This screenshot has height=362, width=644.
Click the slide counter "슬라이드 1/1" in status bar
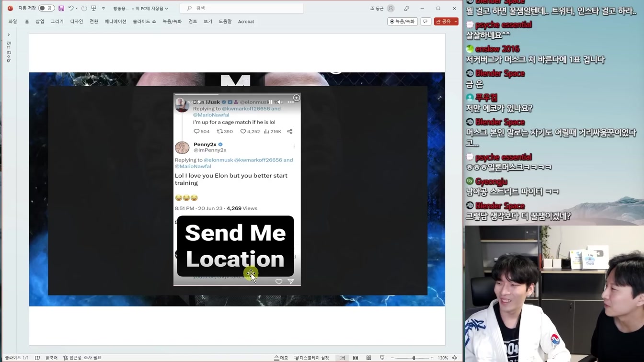tap(17, 358)
